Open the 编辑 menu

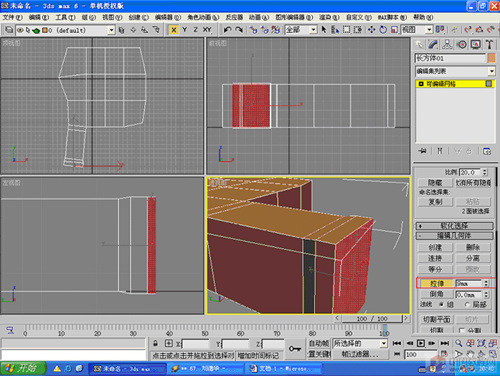(x=39, y=17)
